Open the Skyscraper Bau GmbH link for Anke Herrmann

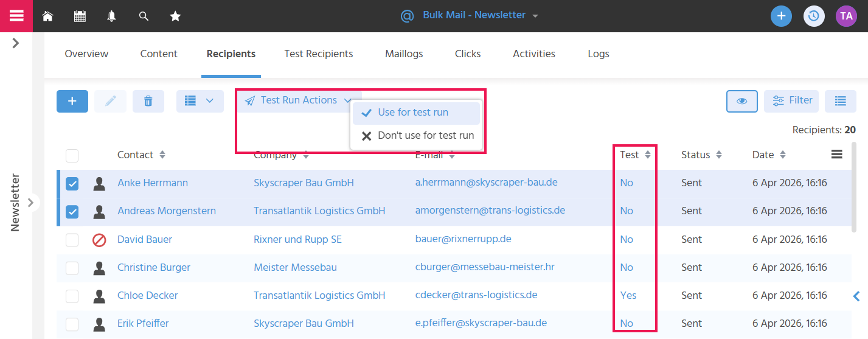tap(304, 183)
